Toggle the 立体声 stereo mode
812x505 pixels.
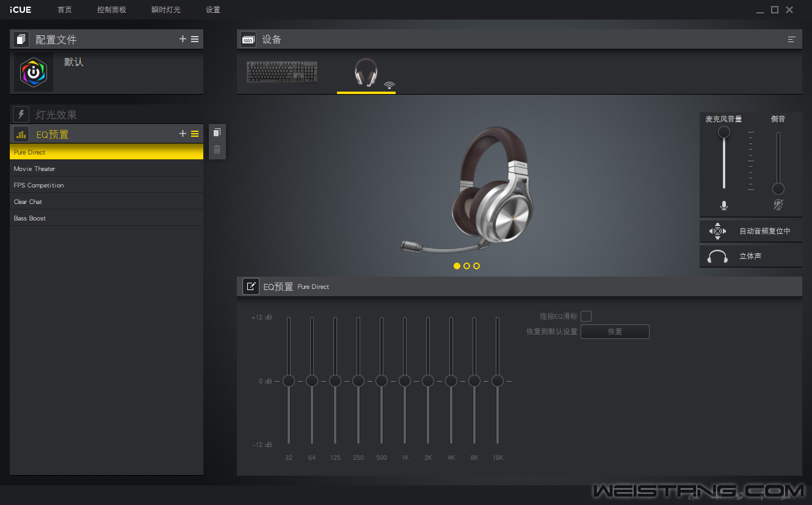[751, 256]
